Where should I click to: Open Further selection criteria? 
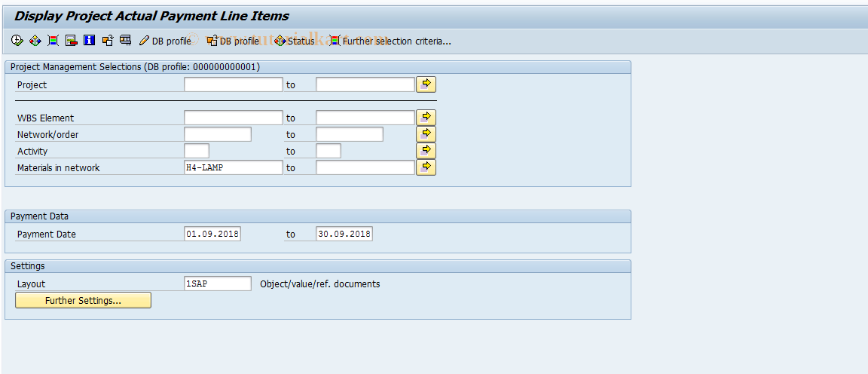tap(390, 41)
